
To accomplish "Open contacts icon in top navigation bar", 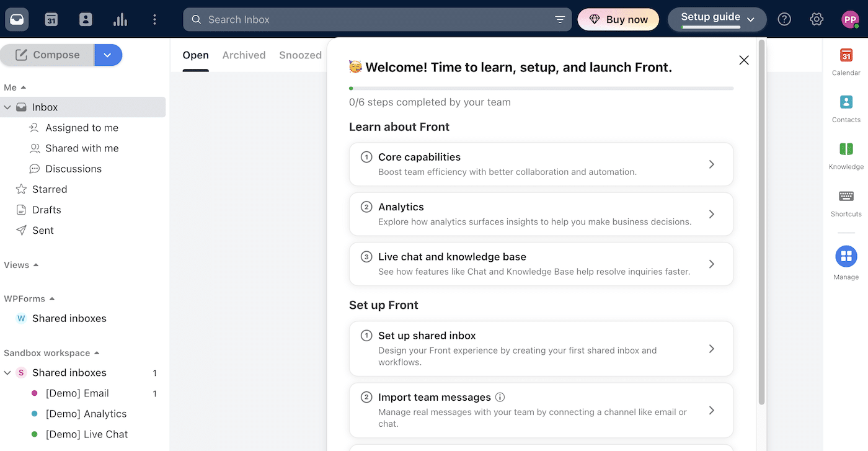I will pos(86,20).
